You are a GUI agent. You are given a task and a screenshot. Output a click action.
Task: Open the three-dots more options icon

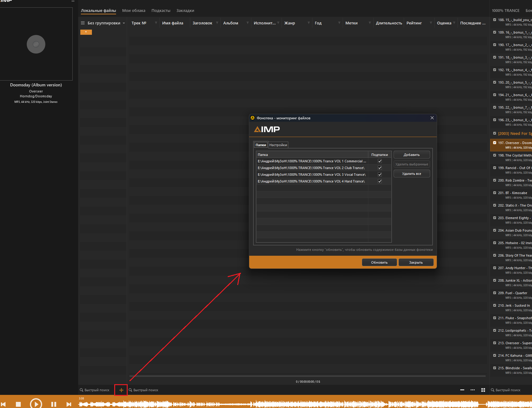coord(472,390)
